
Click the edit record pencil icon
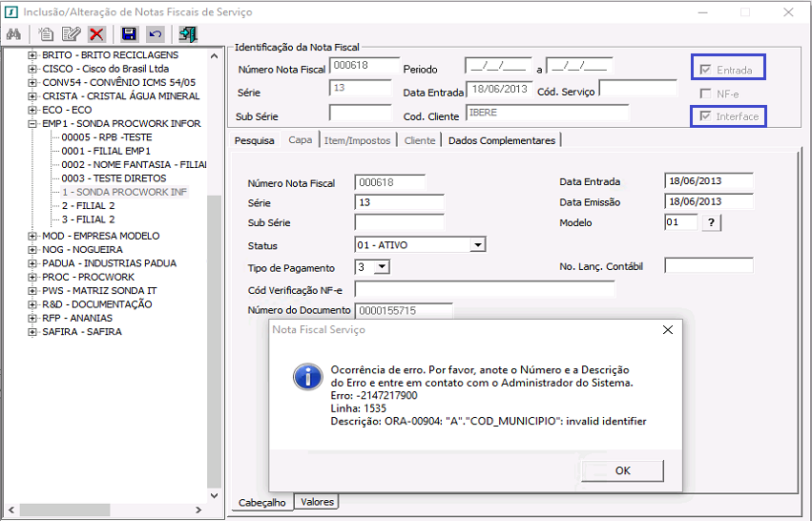click(71, 34)
